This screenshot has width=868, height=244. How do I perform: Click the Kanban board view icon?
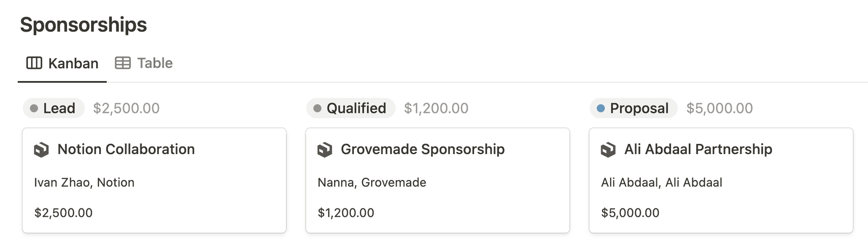click(x=34, y=63)
